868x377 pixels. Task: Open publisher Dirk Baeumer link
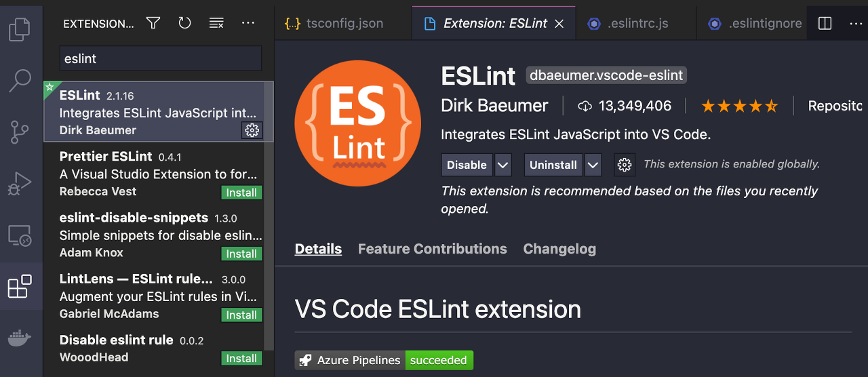pos(494,106)
